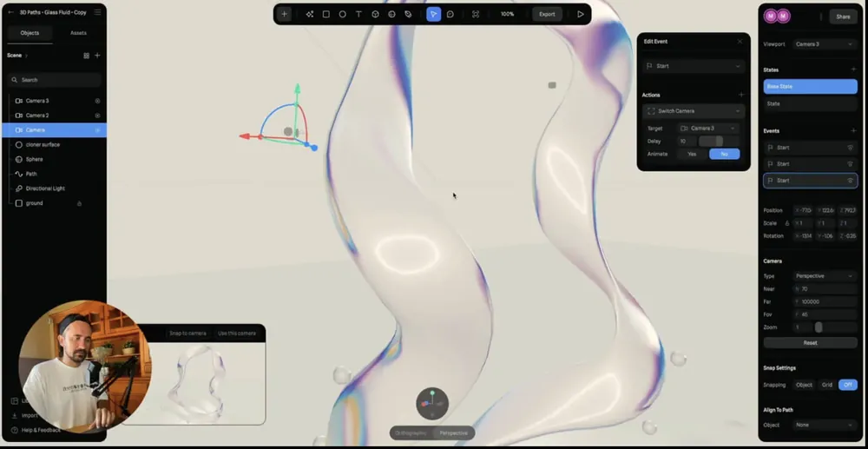This screenshot has height=449, width=868.
Task: Click the camera Reset button
Action: coord(810,343)
